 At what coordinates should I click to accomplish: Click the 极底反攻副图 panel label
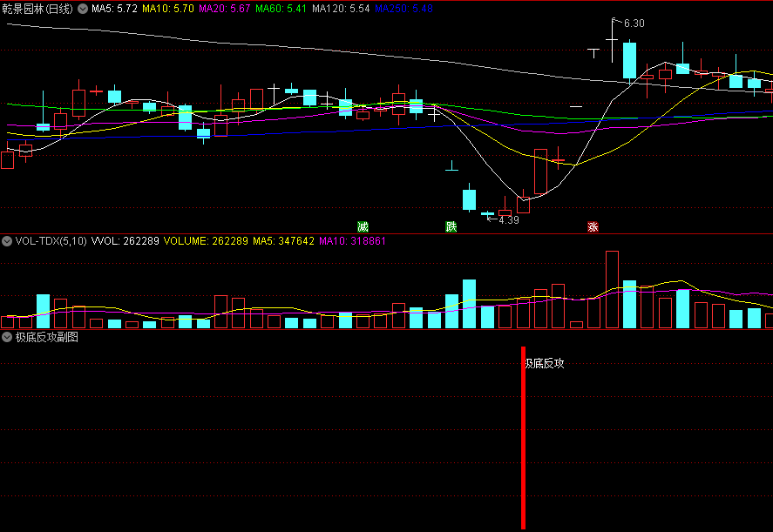[x=47, y=338]
